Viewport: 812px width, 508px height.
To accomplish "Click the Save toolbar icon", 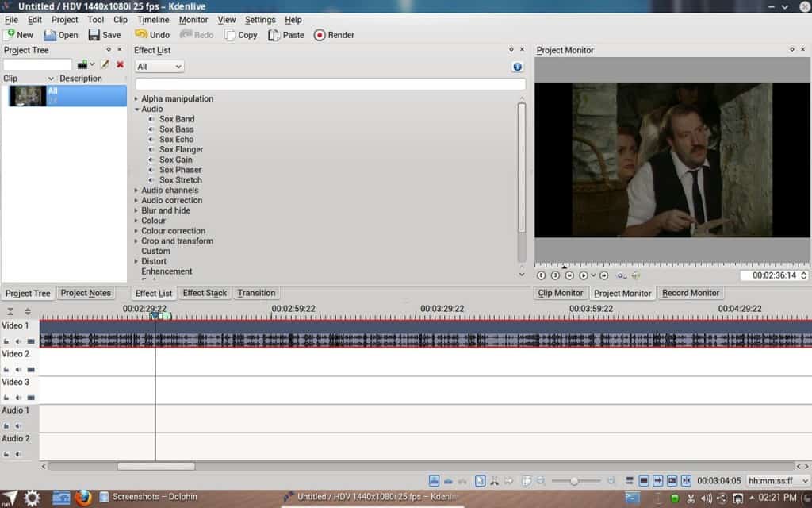I will coord(105,35).
